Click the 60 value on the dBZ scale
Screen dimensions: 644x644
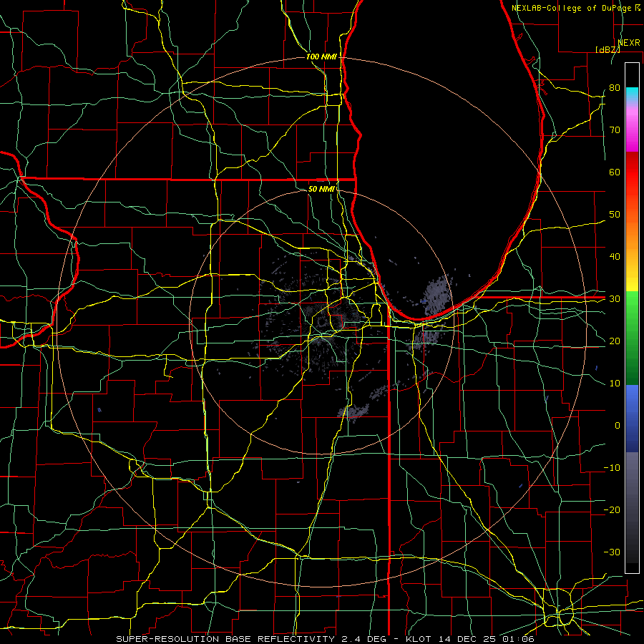click(x=615, y=172)
